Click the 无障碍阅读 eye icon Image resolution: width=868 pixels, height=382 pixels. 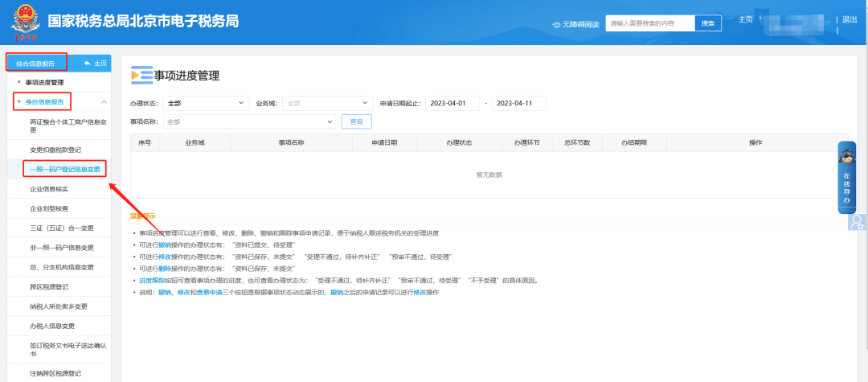[556, 24]
